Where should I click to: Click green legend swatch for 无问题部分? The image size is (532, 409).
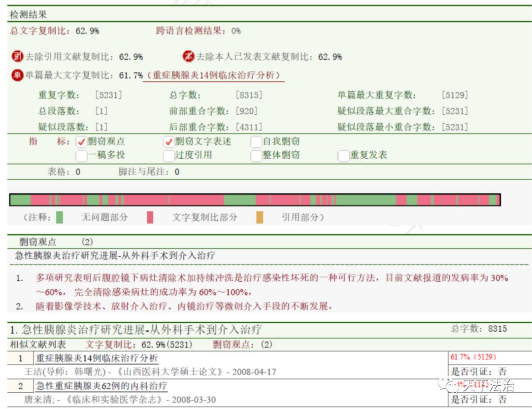point(60,217)
